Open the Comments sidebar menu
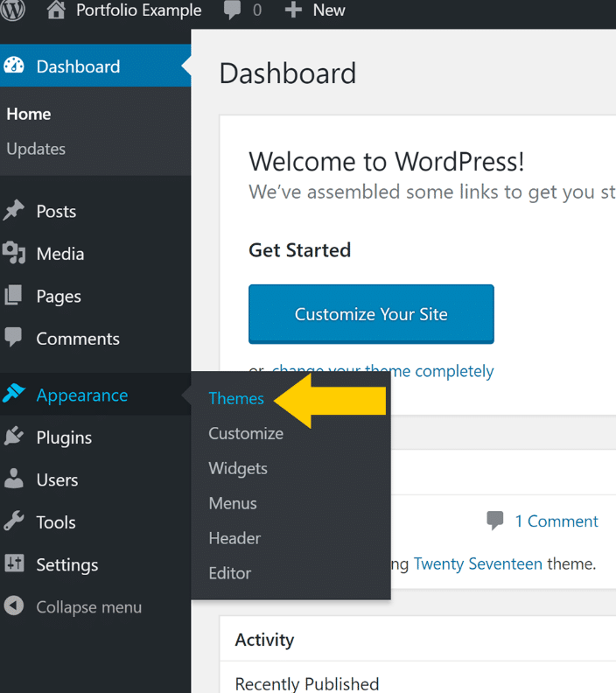The image size is (616, 693). (x=78, y=339)
